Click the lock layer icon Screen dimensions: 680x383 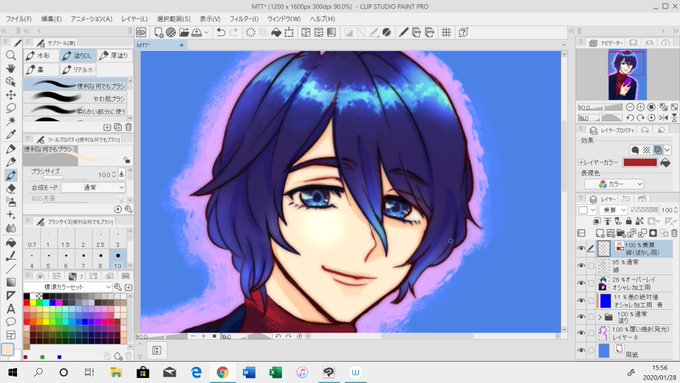pos(628,221)
